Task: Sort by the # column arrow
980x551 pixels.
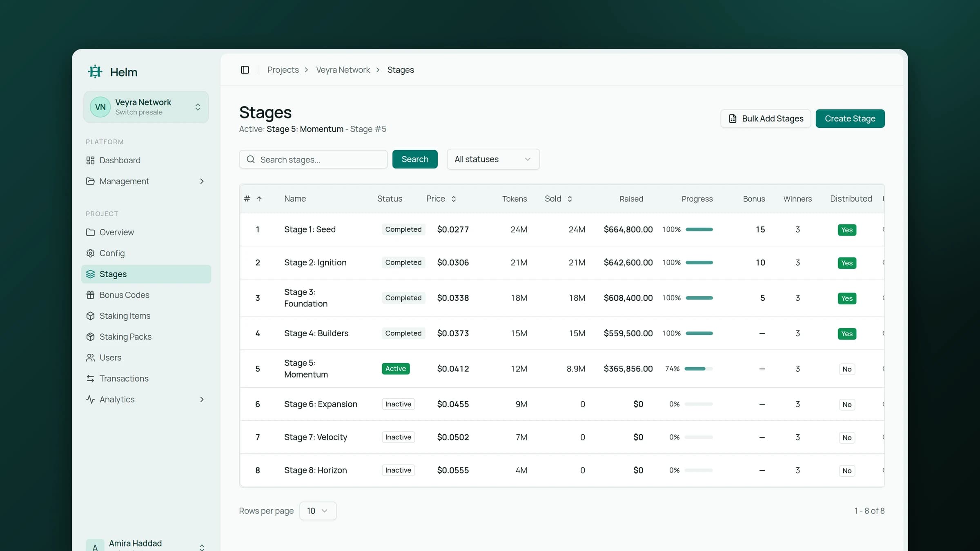Action: [x=259, y=199]
